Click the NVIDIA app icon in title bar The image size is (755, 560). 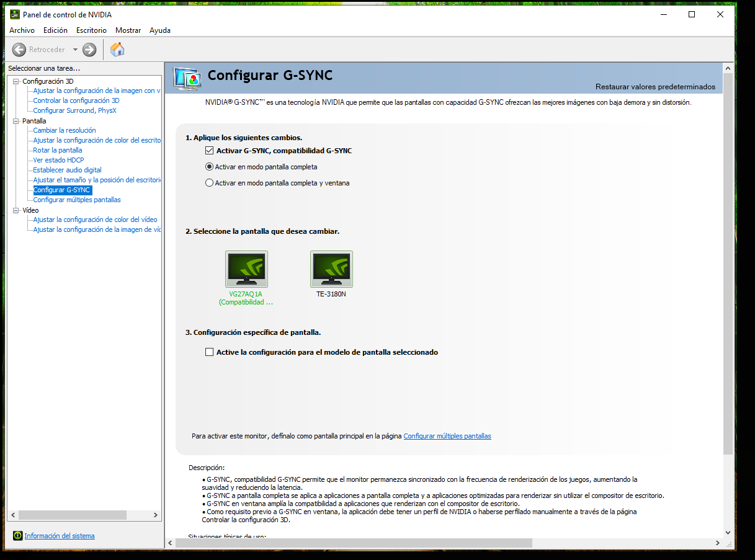15,14
